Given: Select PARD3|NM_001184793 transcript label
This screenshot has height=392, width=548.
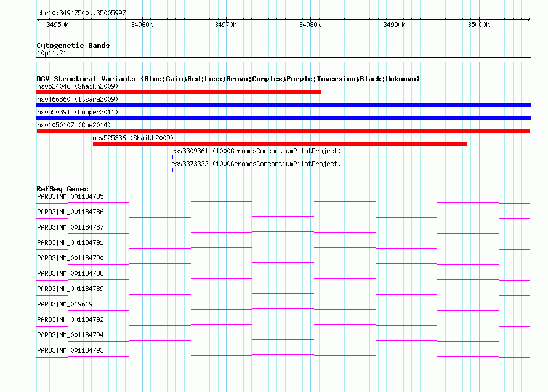Looking at the screenshot, I should (x=70, y=350).
